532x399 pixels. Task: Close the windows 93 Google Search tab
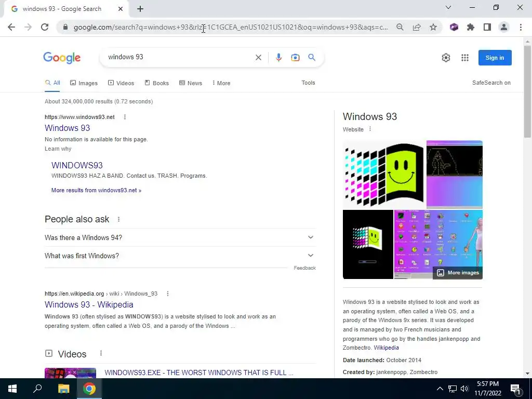(x=121, y=9)
